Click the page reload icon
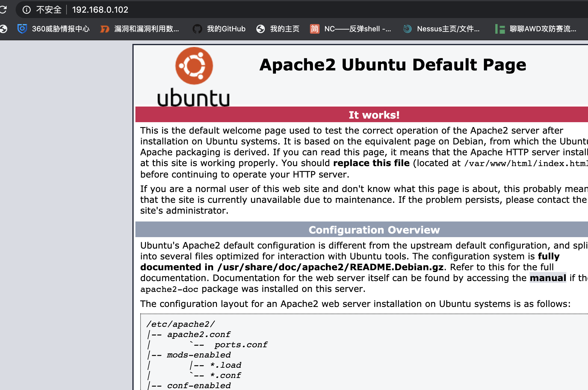The height and width of the screenshot is (390, 588). click(3, 10)
